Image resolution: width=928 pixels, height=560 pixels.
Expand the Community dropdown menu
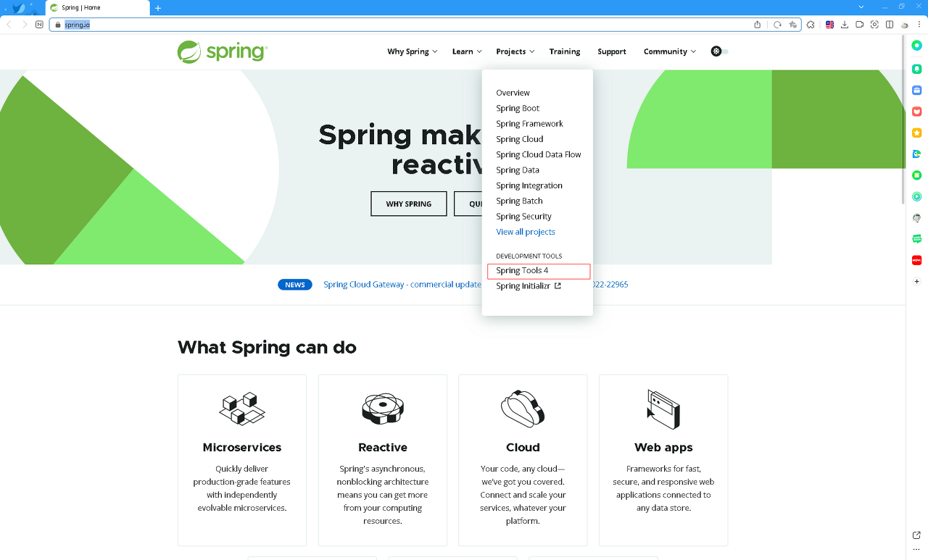click(669, 51)
